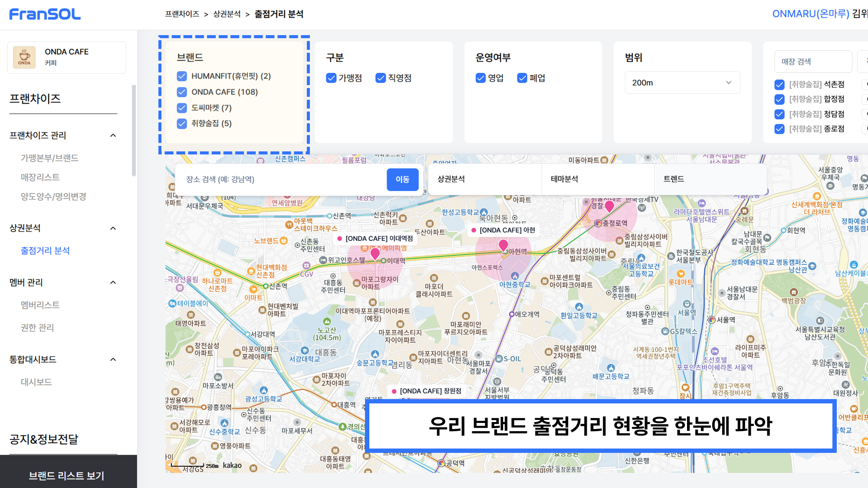This screenshot has height=488, width=868.
Task: Go to 상권분석 breadcrumb link
Action: [227, 14]
